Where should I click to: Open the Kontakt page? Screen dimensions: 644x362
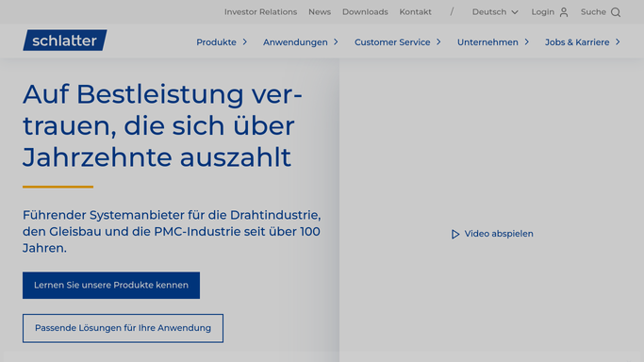point(415,12)
